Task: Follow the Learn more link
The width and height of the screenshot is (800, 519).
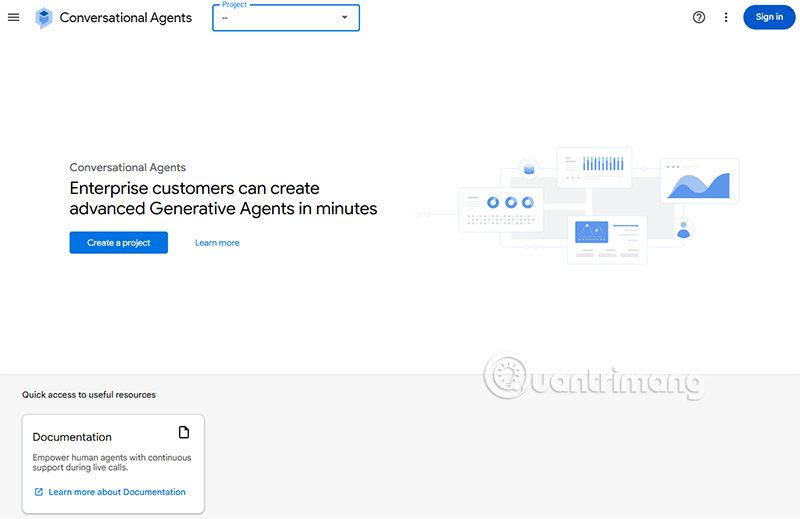Action: click(x=217, y=243)
